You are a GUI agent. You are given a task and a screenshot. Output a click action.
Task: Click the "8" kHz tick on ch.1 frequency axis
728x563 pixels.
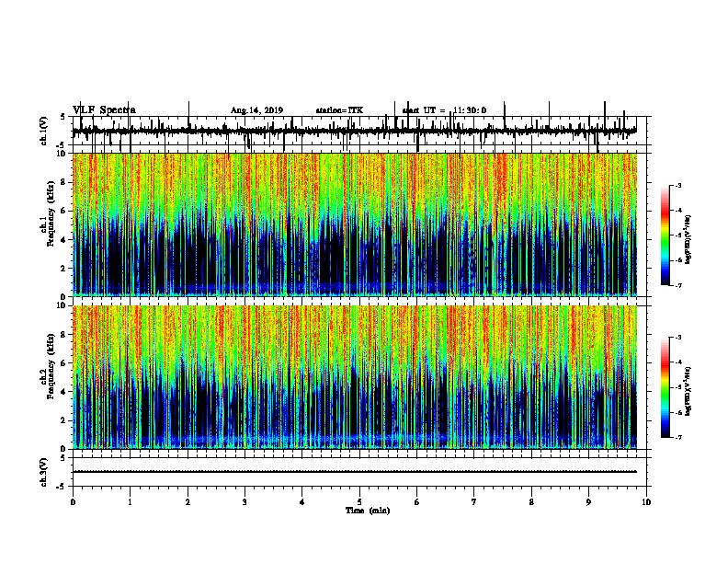click(x=64, y=182)
